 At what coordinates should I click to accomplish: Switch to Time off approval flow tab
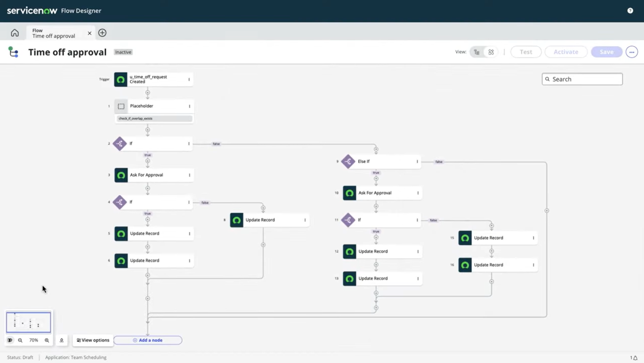[54, 33]
